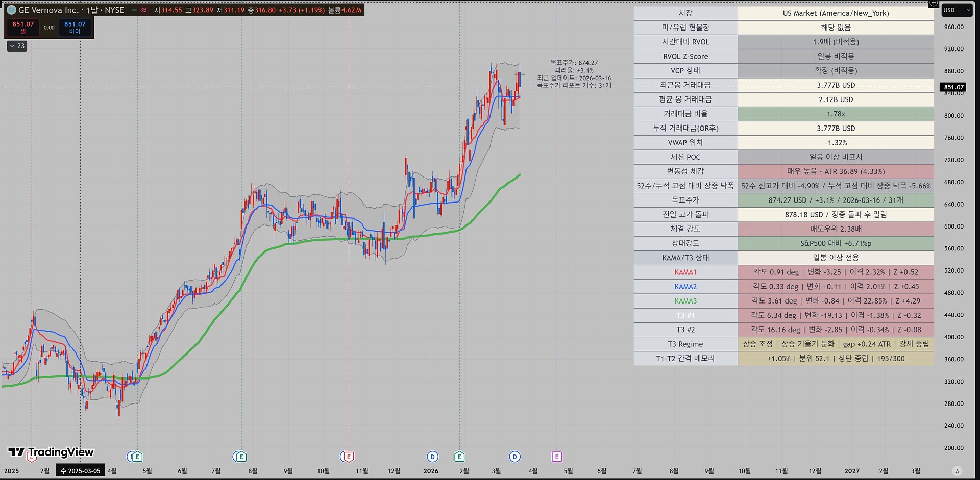This screenshot has width=980, height=480.
Task: Collapse the indicator legend showing 23
Action: pyautogui.click(x=17, y=46)
